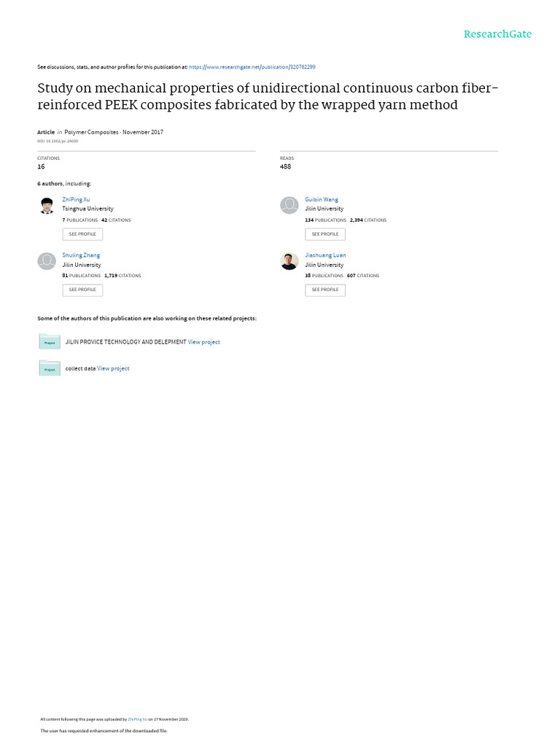Open the ZhiPing Xu author name link
Viewport: 560px width, 747px height.
(x=77, y=199)
